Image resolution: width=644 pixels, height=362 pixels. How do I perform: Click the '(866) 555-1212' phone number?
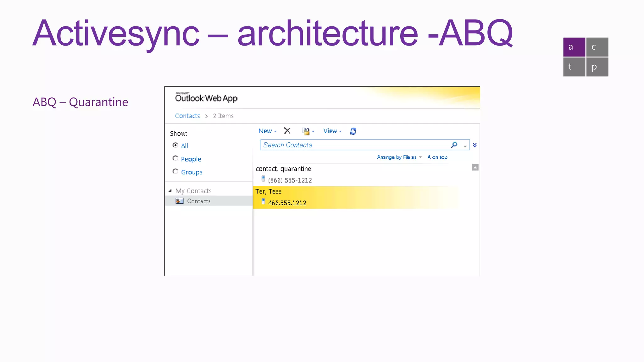290,180
